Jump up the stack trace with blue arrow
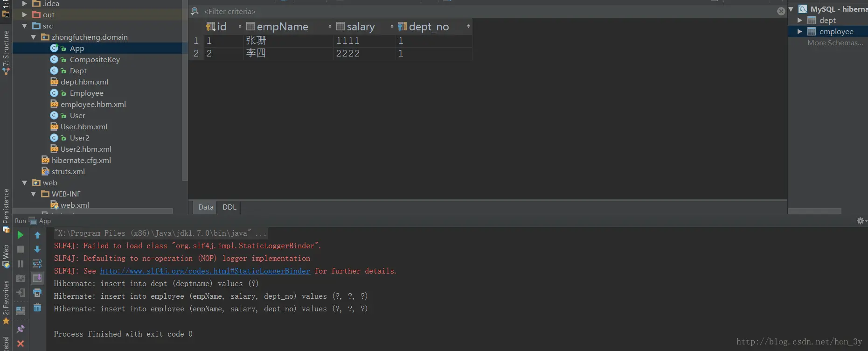The width and height of the screenshot is (868, 351). (x=37, y=235)
